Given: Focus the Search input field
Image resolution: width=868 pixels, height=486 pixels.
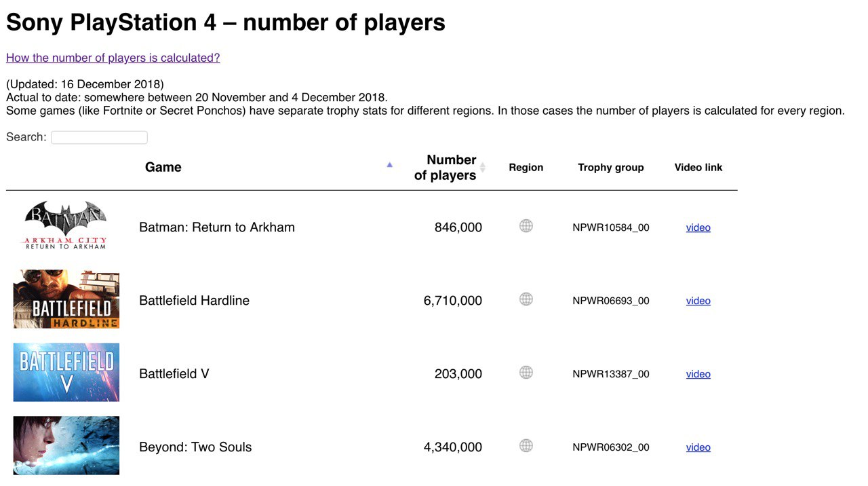Looking at the screenshot, I should point(99,137).
